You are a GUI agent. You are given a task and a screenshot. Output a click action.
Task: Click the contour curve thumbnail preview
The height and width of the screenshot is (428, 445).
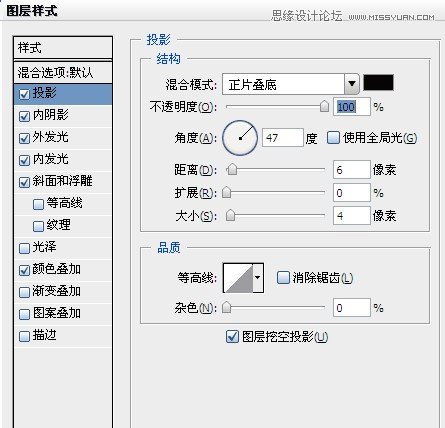click(x=238, y=278)
